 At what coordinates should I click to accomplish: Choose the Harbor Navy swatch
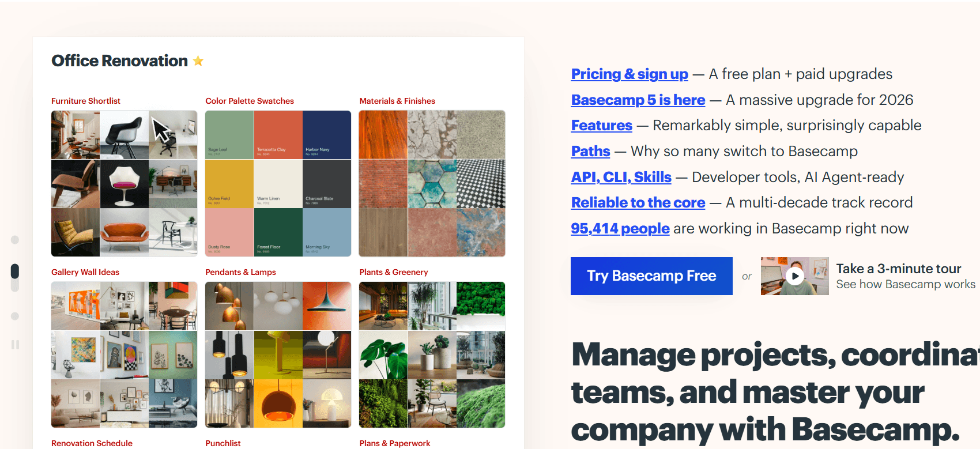pos(327,135)
